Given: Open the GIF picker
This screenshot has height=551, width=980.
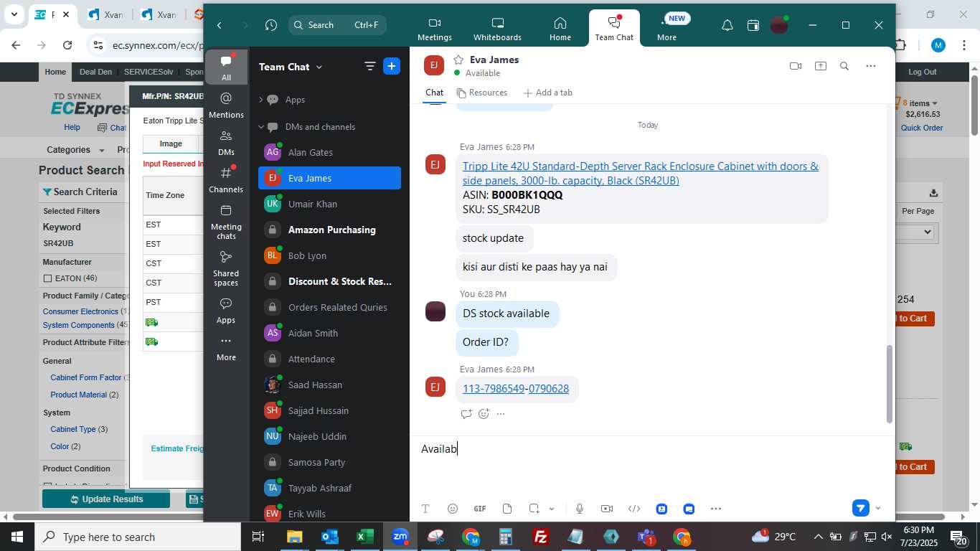Looking at the screenshot, I should (x=480, y=509).
